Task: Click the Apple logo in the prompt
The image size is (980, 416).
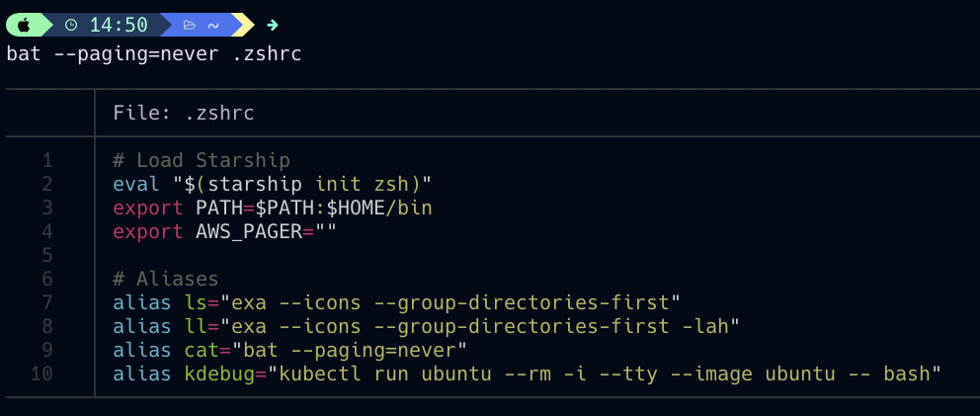Action: tap(24, 25)
